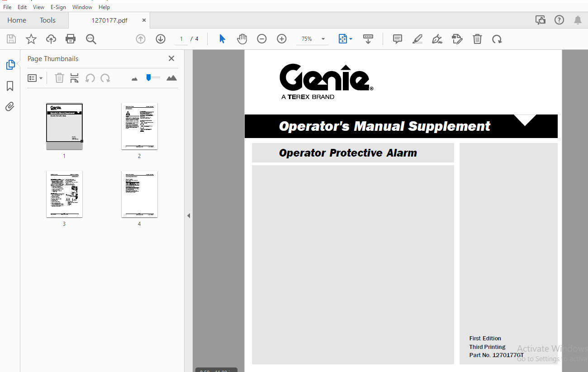
Task: Open the E-Sign menu
Action: (58, 7)
